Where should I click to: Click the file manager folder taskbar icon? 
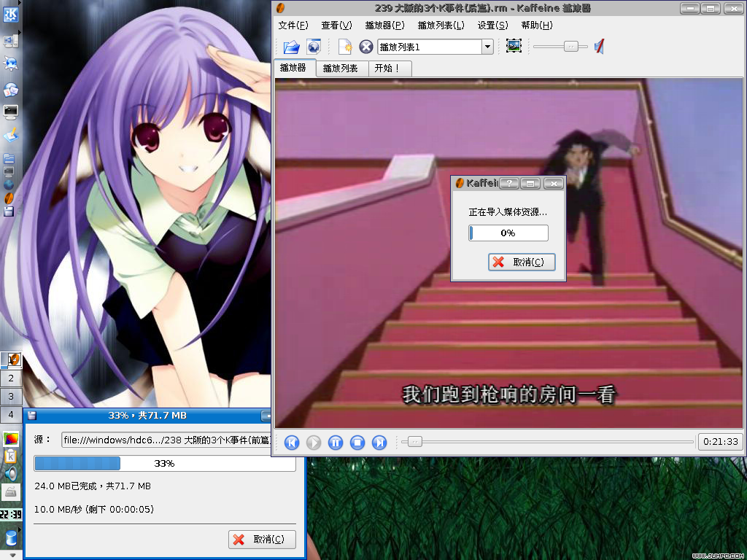9,158
